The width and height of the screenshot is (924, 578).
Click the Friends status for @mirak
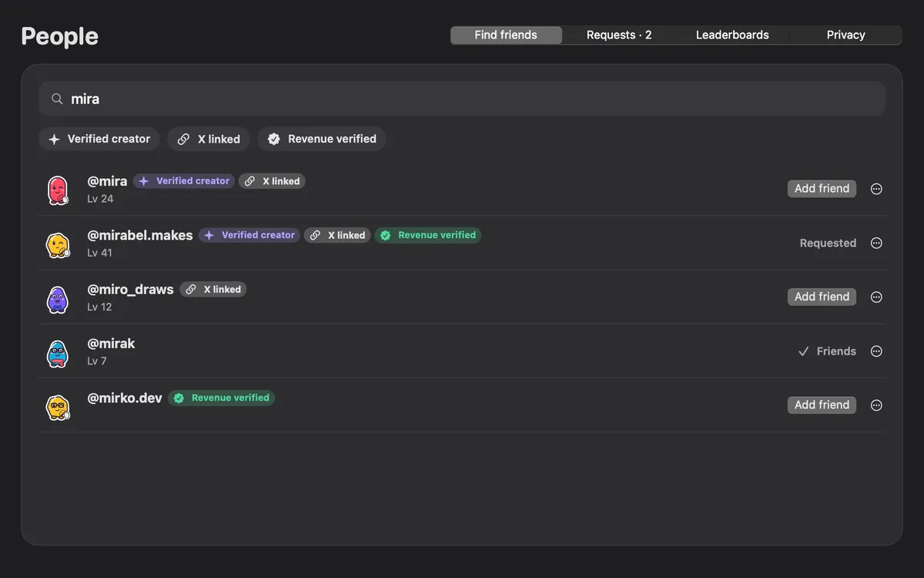click(827, 351)
